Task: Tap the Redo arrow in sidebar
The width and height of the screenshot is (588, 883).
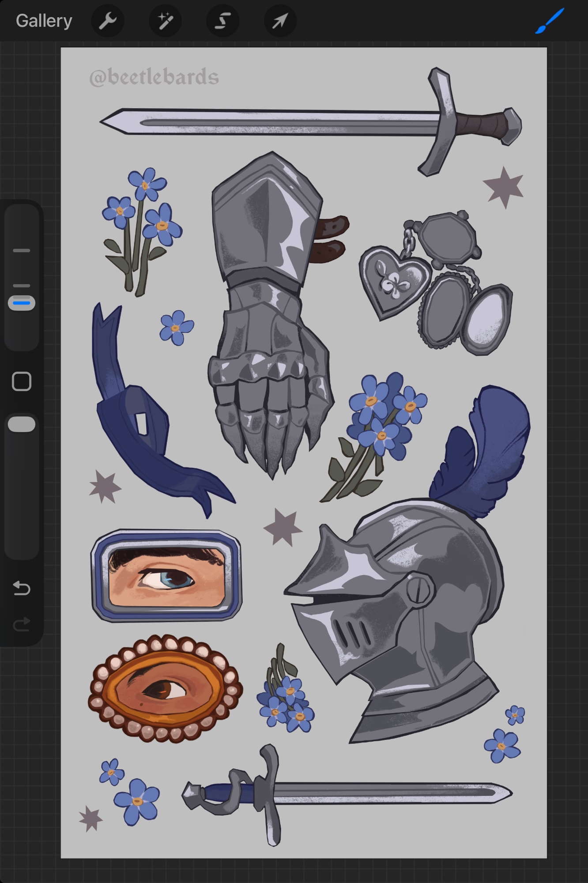Action: 22,624
